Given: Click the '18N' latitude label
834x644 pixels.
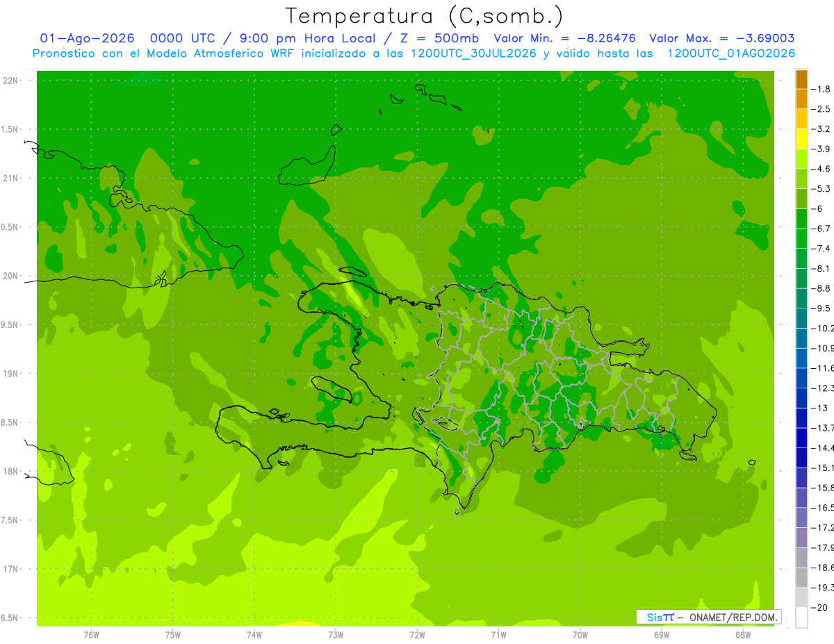Looking at the screenshot, I should click(x=10, y=471).
